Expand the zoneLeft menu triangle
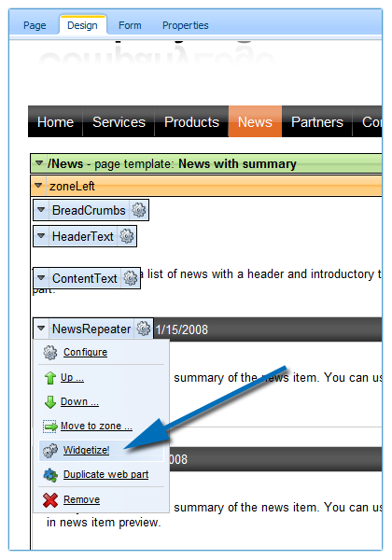Screen dimensions: 392x560 tap(38, 186)
